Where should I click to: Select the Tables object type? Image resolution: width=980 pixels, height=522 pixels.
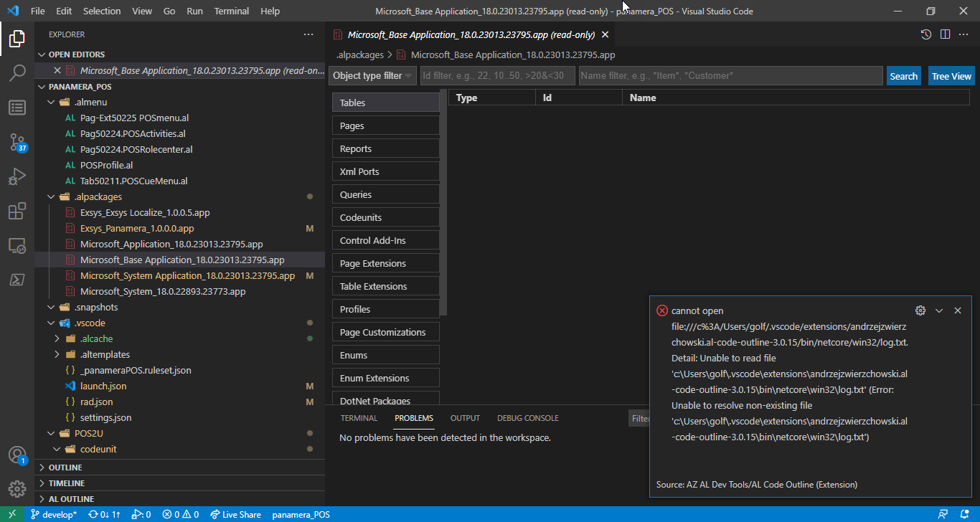pyautogui.click(x=386, y=103)
